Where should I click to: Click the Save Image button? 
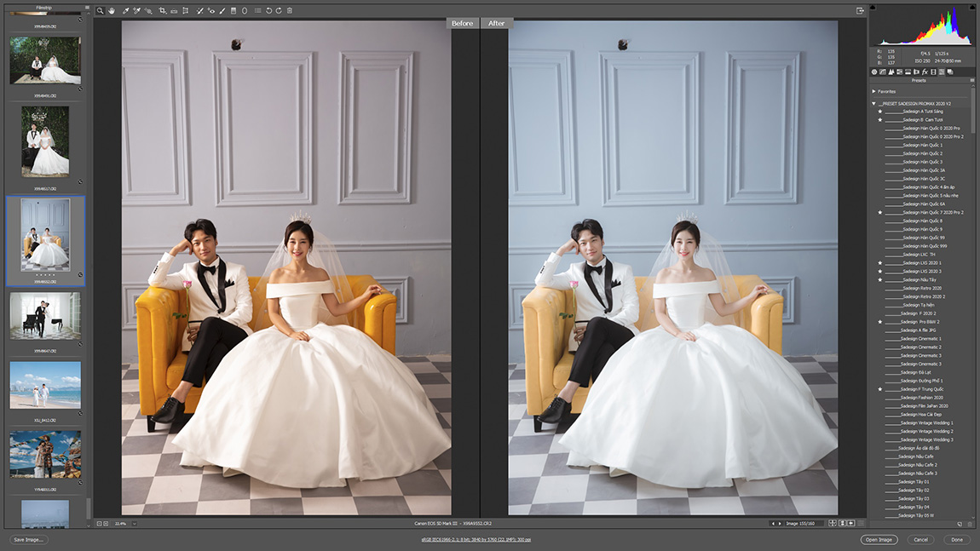click(x=29, y=540)
